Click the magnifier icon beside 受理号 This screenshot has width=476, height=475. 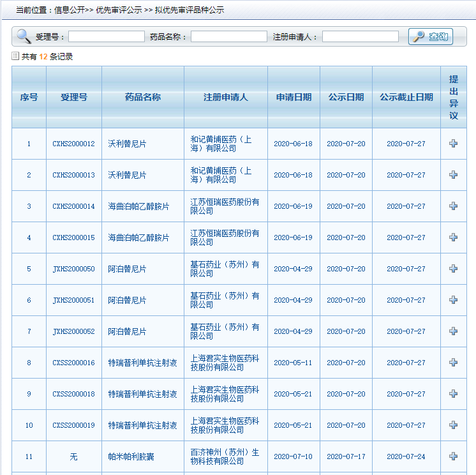click(24, 36)
